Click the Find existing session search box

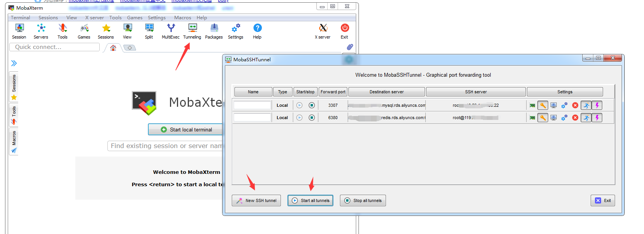[x=165, y=146]
